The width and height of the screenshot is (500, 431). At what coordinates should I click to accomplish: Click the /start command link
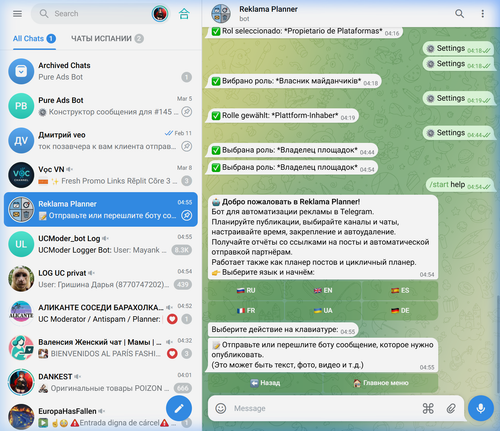pos(439,184)
